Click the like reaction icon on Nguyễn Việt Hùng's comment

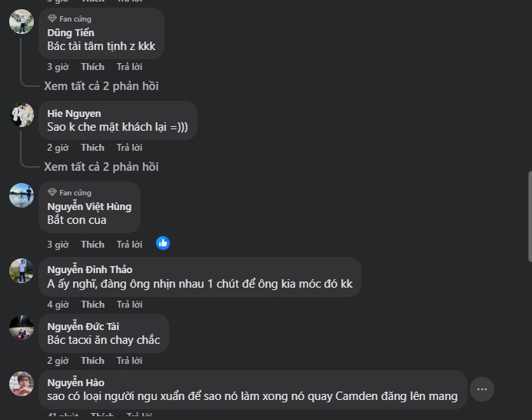(x=163, y=243)
